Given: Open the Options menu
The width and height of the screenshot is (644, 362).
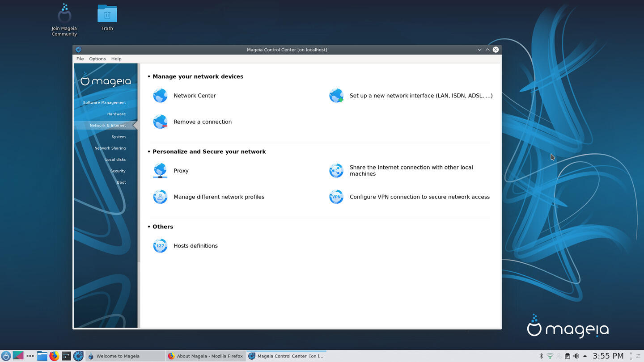Looking at the screenshot, I should (x=97, y=59).
